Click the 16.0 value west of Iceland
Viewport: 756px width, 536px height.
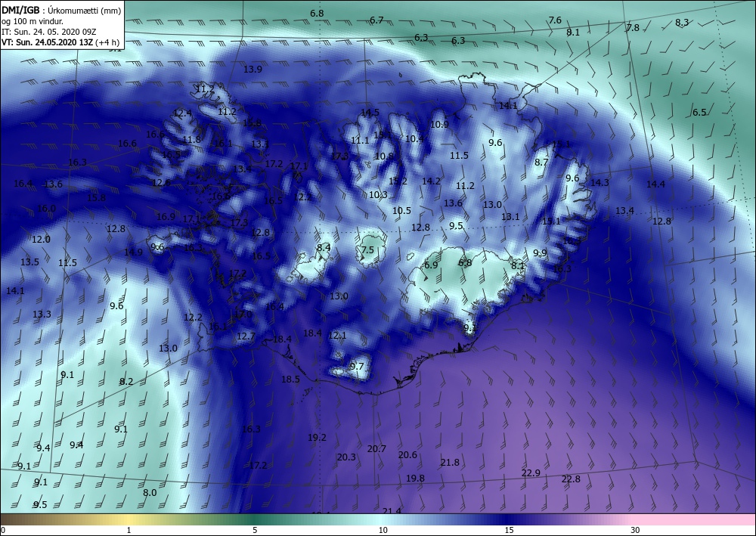46,209
